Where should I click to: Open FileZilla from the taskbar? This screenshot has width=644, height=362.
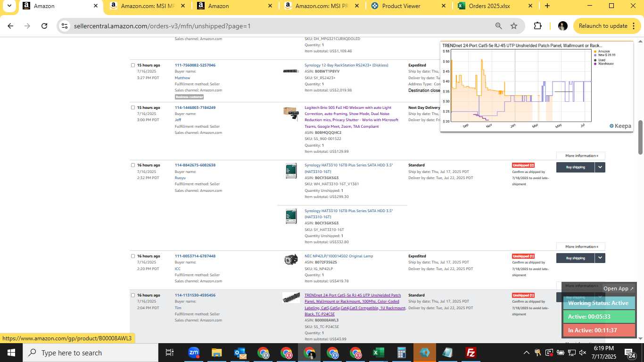[x=471, y=353]
